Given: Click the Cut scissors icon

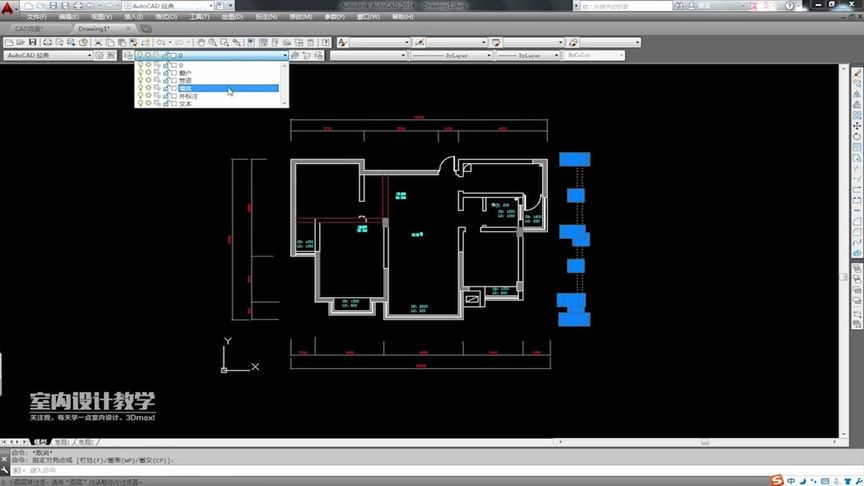Looking at the screenshot, I should (98, 42).
